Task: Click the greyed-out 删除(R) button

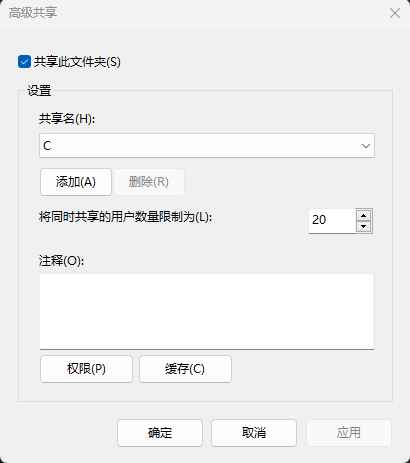Action: [x=149, y=182]
